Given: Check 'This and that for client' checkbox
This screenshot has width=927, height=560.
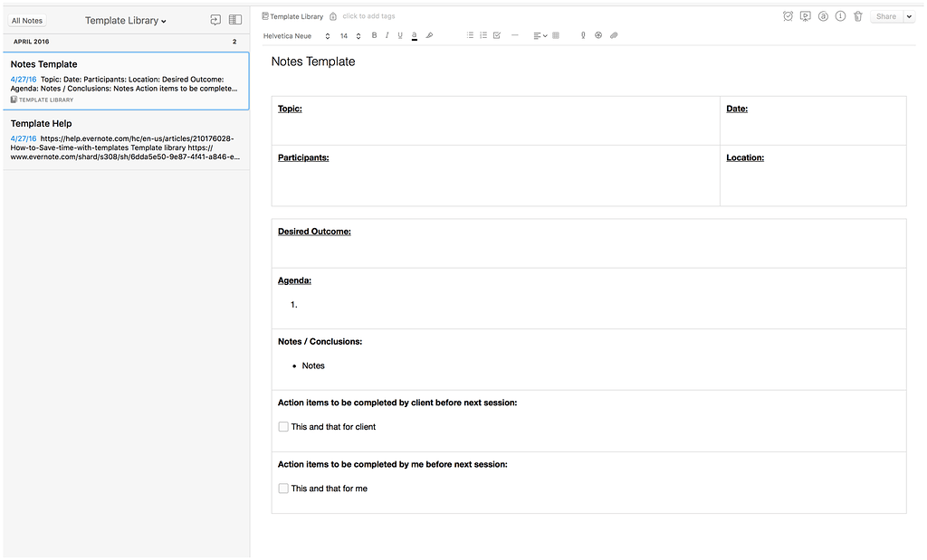Looking at the screenshot, I should tap(283, 426).
